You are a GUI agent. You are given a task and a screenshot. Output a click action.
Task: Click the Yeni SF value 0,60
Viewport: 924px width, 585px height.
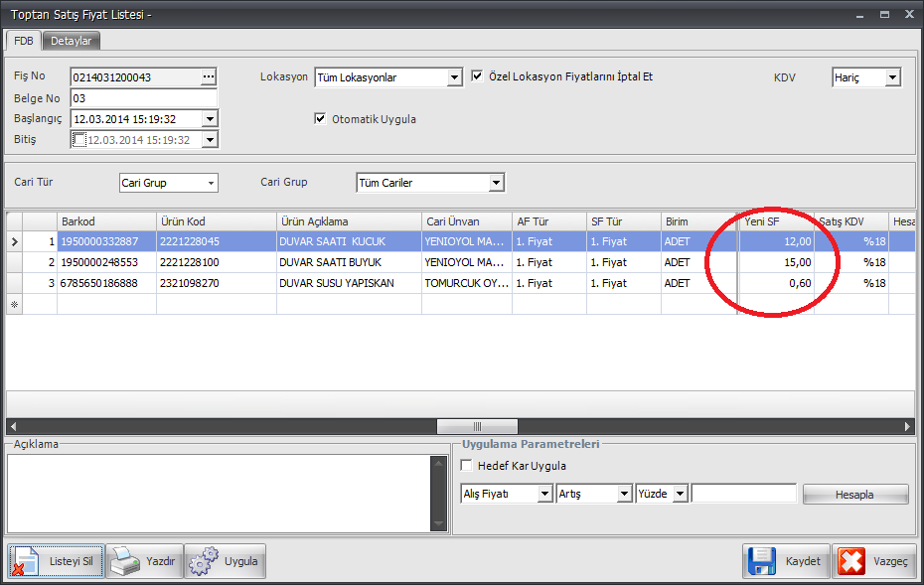pos(776,283)
